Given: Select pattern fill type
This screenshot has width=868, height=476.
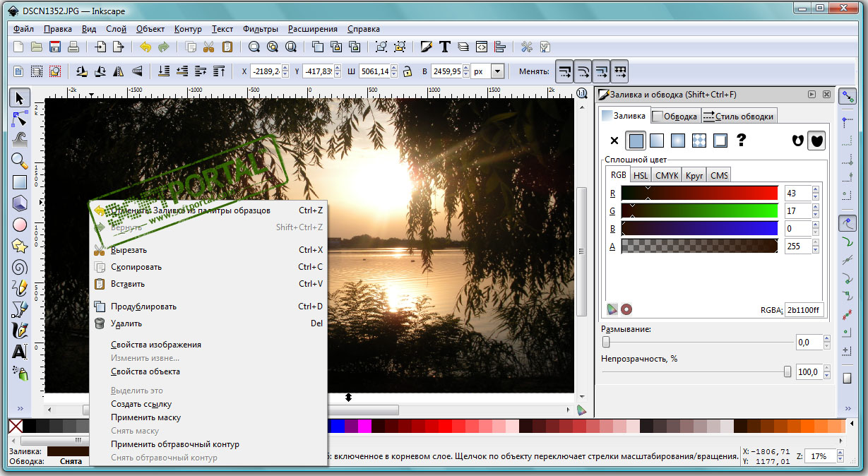Looking at the screenshot, I should 699,141.
